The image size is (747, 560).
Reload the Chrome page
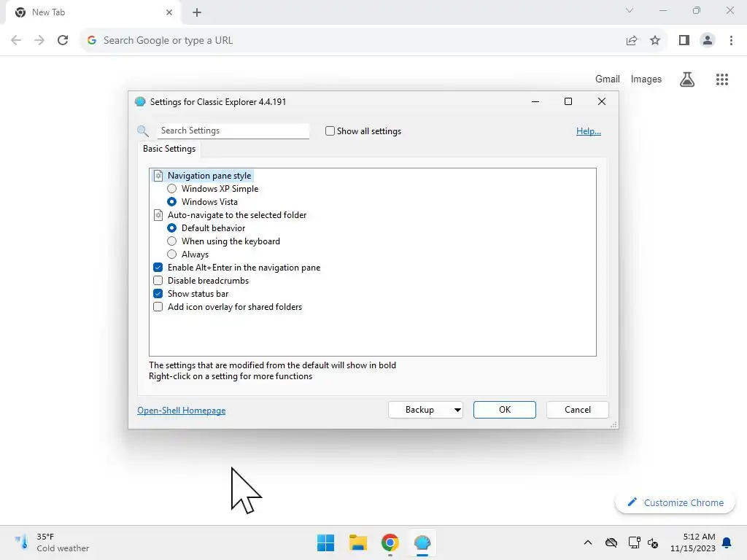(63, 41)
